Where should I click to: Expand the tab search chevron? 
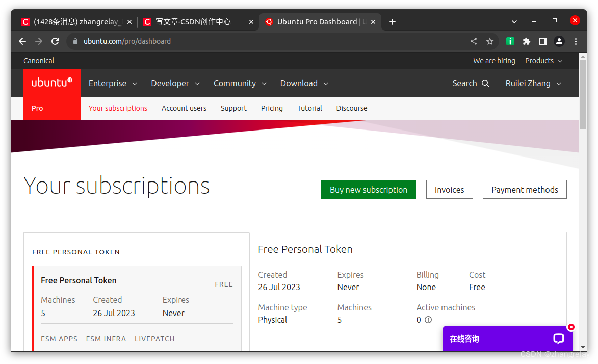(x=514, y=22)
